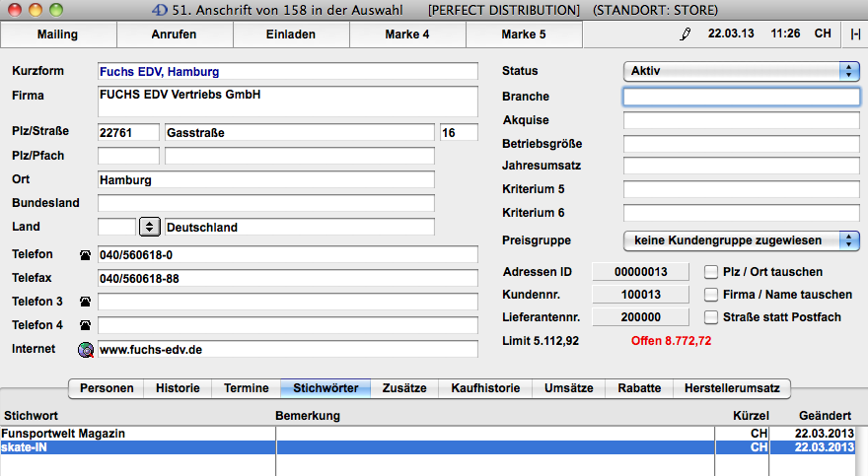Open the Status dropdown showing Aktiv
Image resolution: width=868 pixels, height=476 pixels.
741,71
